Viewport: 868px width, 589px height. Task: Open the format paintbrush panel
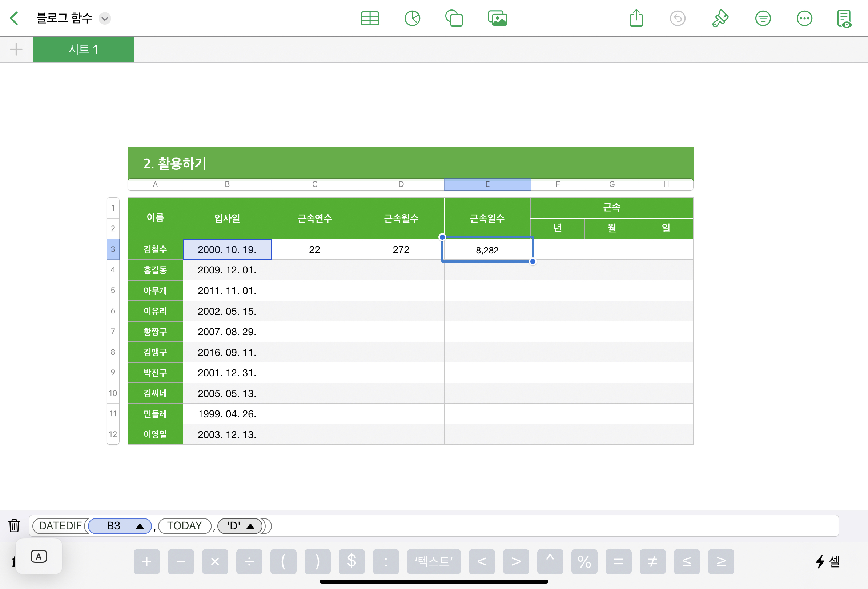pyautogui.click(x=720, y=18)
